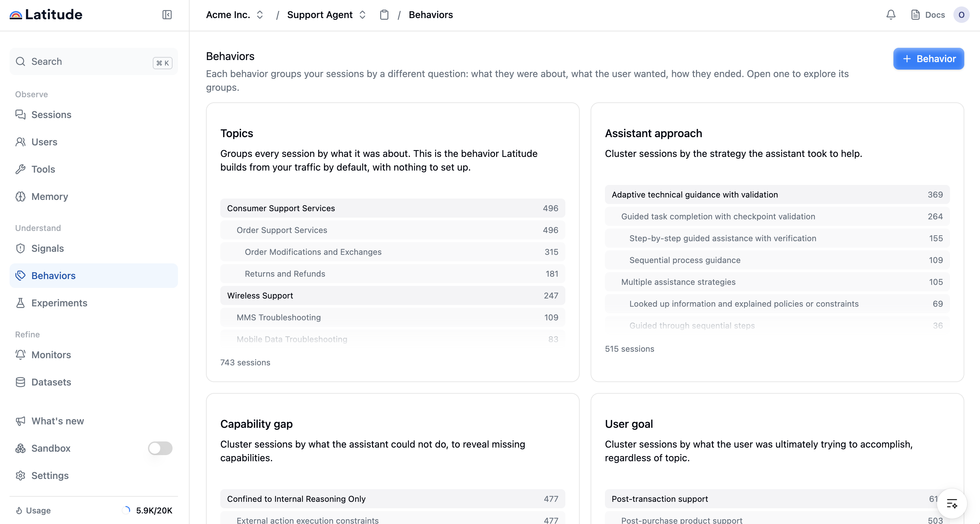Focus the Search input field
This screenshot has height=524, width=980.
[93, 62]
